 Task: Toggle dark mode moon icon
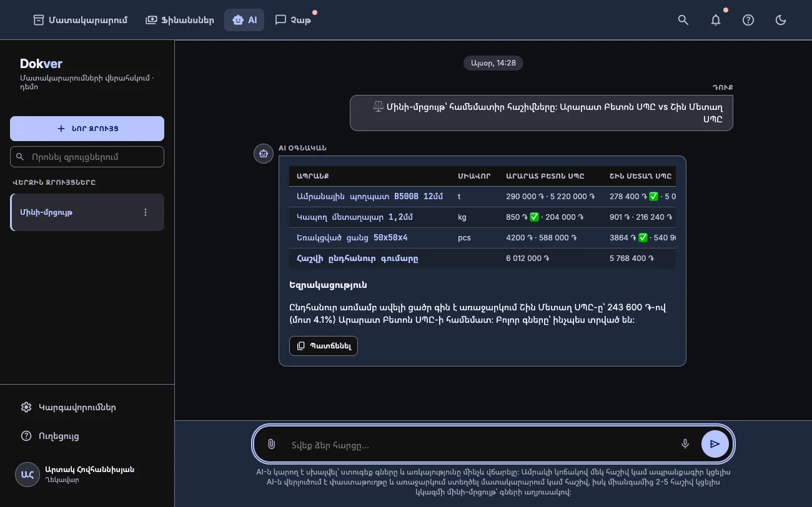(781, 20)
